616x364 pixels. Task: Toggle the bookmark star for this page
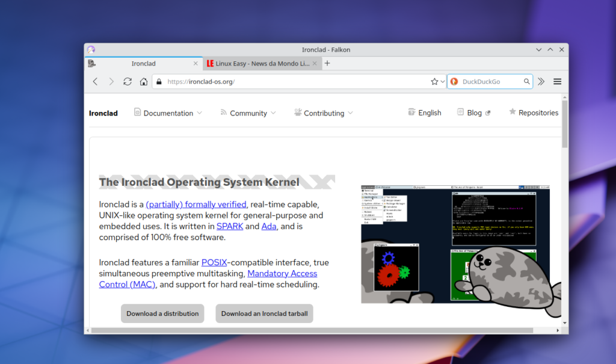433,81
